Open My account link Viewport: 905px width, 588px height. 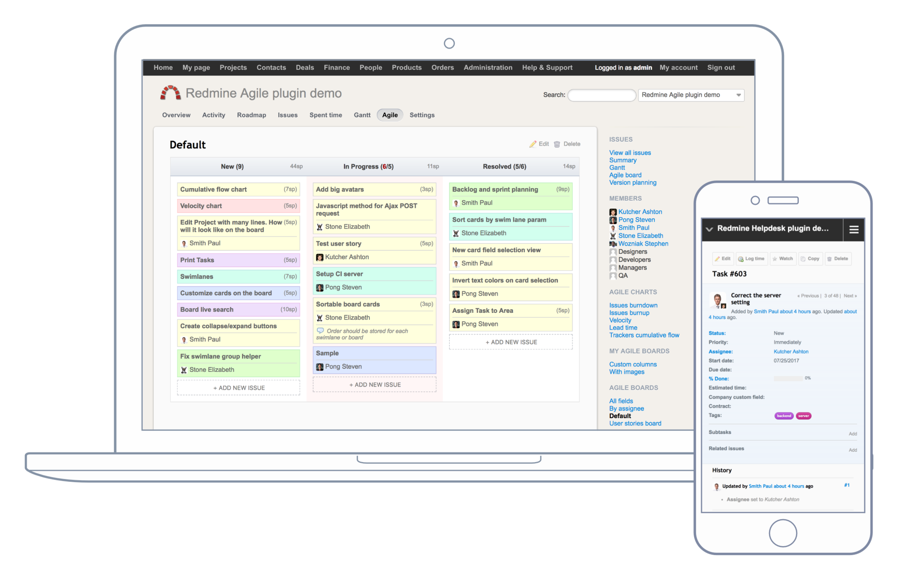[679, 67]
